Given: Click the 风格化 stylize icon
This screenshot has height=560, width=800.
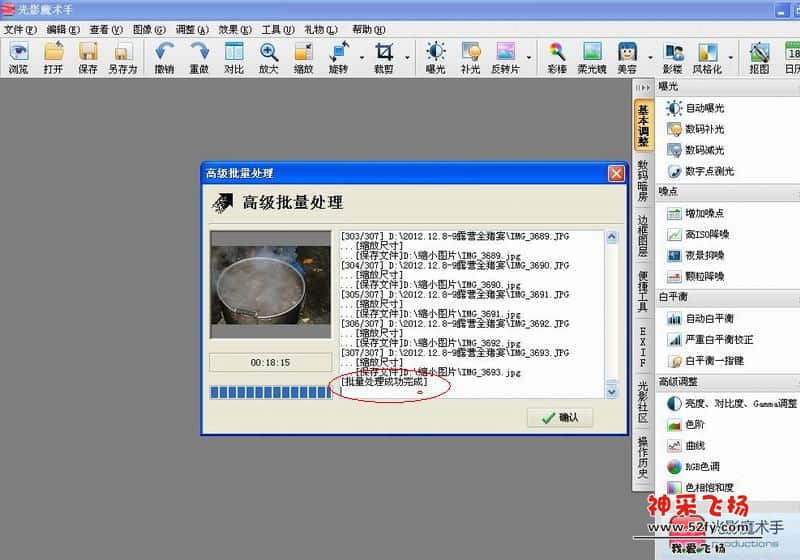Looking at the screenshot, I should click(707, 58).
